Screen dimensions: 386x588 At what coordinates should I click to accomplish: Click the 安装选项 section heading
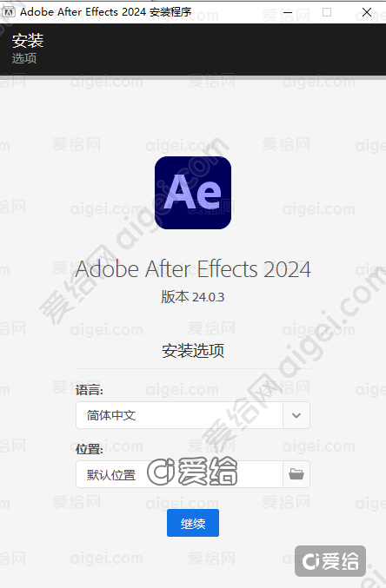(x=193, y=351)
